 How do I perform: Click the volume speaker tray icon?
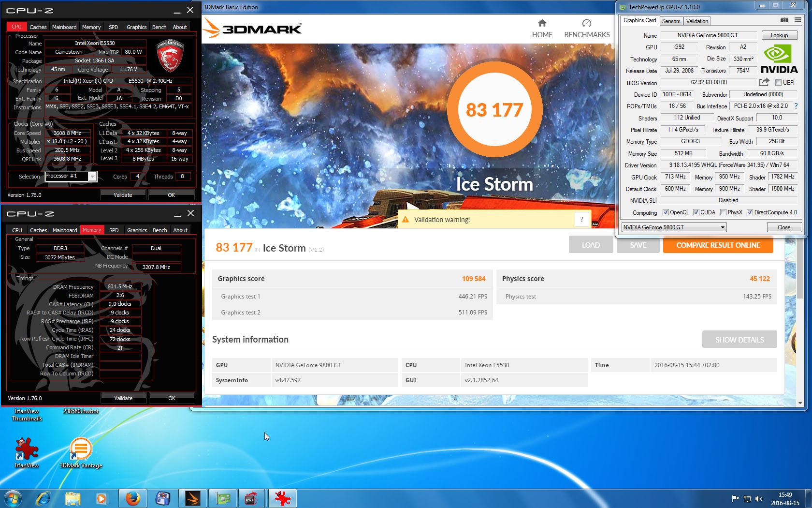(759, 499)
